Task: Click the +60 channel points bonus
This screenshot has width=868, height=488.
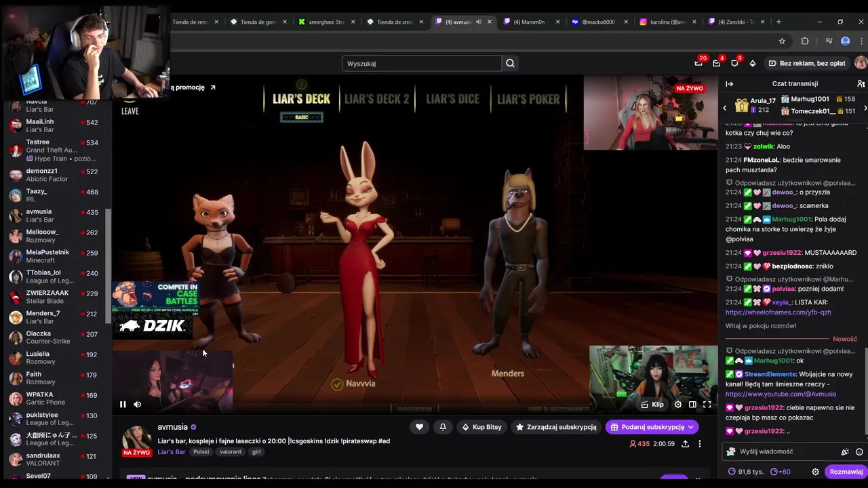Action: click(780, 472)
